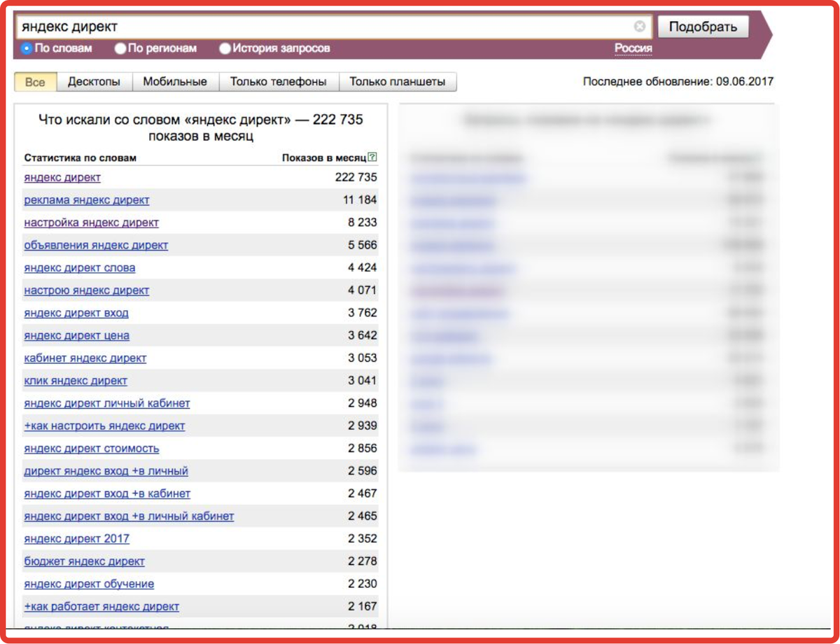Click the Что искали со словом heading
840x644 pixels.
tap(201, 127)
